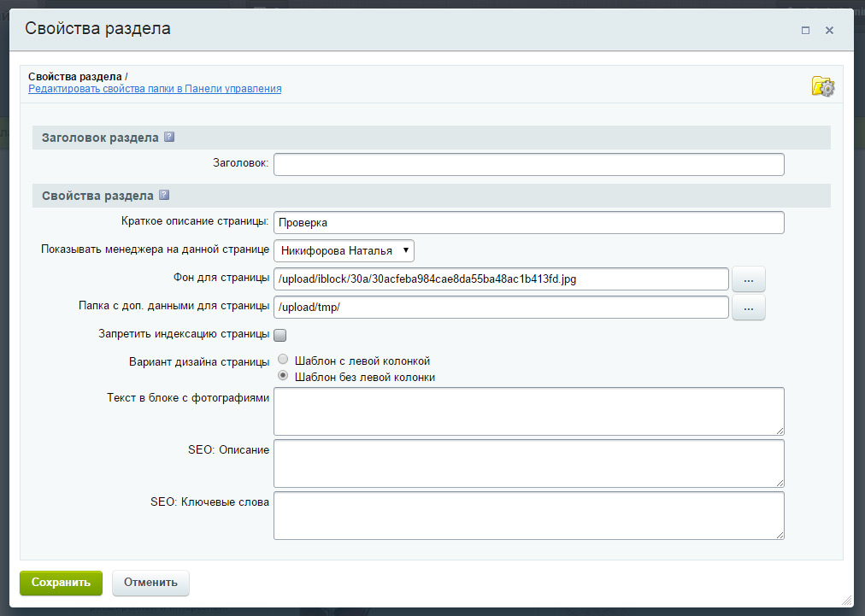Image resolution: width=865 pixels, height=616 pixels.
Task: Click help icon next to Свойства раздела
Action: [x=164, y=196]
